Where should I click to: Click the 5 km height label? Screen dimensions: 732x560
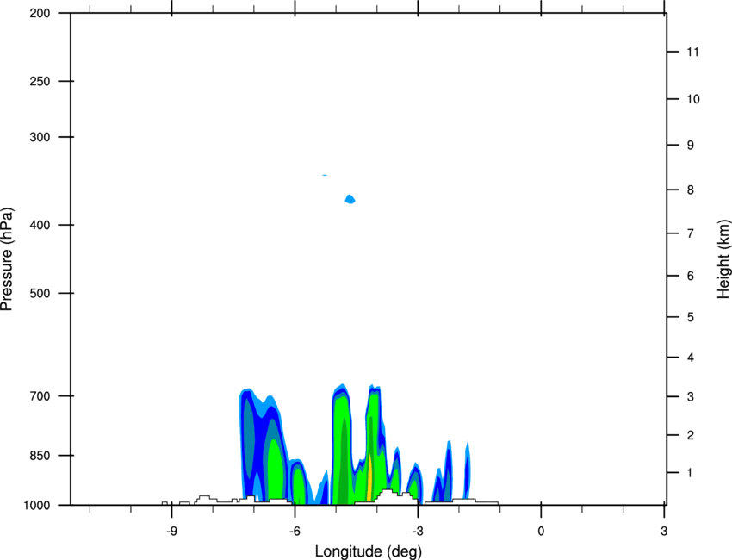[x=691, y=317]
